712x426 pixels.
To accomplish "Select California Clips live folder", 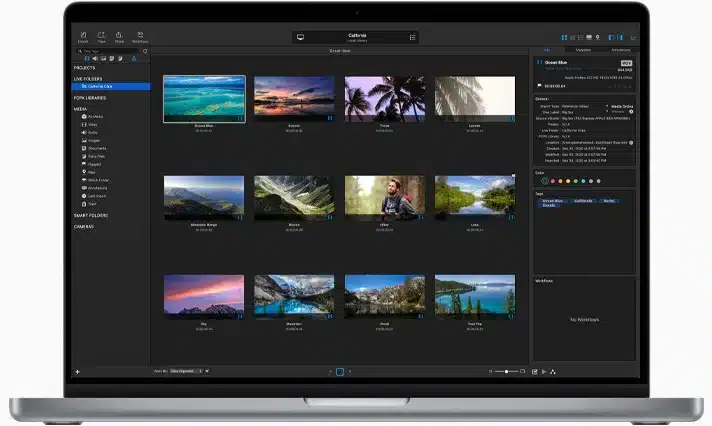I will tap(111, 86).
